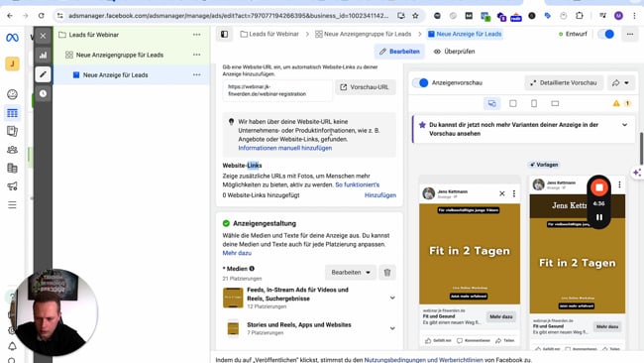Click the warning triangle icon in preview
644x363 pixels.
(616, 103)
